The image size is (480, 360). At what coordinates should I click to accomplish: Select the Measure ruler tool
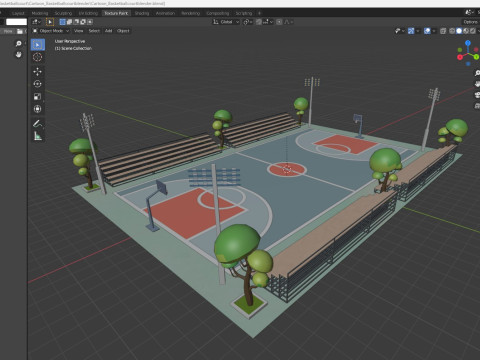coord(38,136)
